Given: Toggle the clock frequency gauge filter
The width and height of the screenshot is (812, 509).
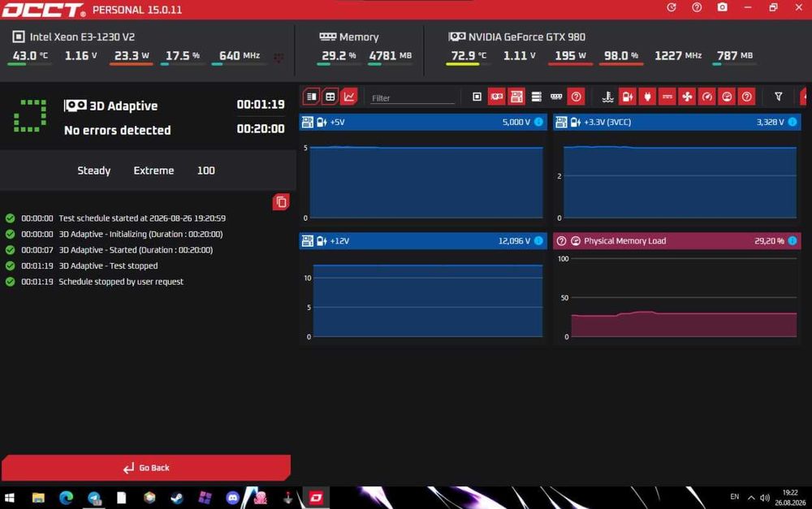Looking at the screenshot, I should click(x=707, y=97).
